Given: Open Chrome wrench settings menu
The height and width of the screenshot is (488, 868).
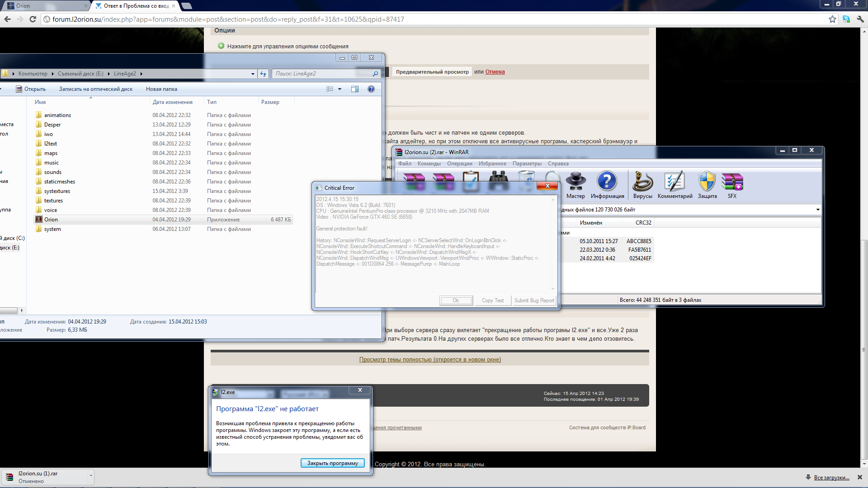Looking at the screenshot, I should pos(860,19).
